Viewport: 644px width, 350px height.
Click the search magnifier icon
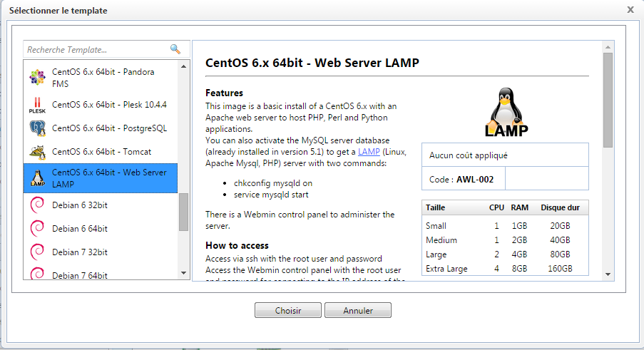pyautogui.click(x=175, y=49)
